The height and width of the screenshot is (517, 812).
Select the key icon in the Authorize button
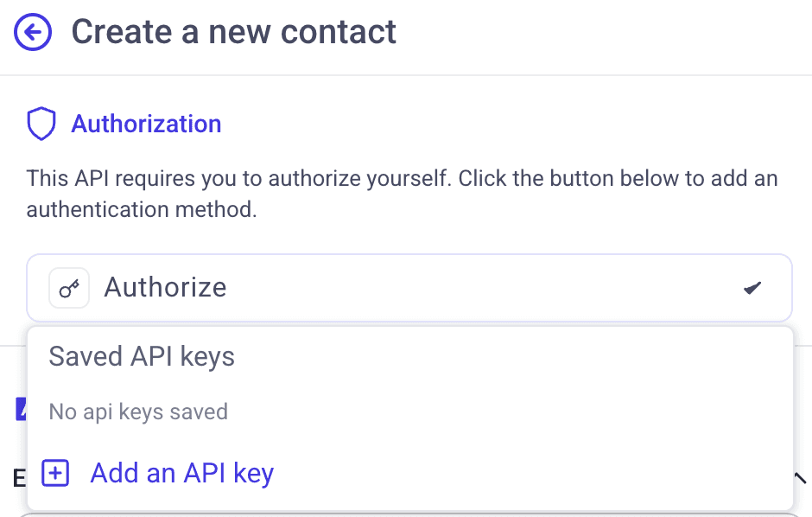68,288
